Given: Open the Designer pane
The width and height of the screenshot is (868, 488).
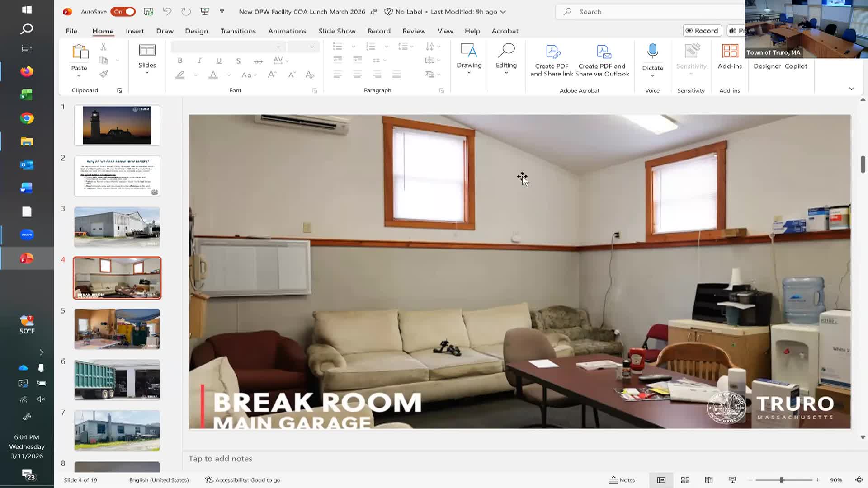Looking at the screenshot, I should coord(767,66).
